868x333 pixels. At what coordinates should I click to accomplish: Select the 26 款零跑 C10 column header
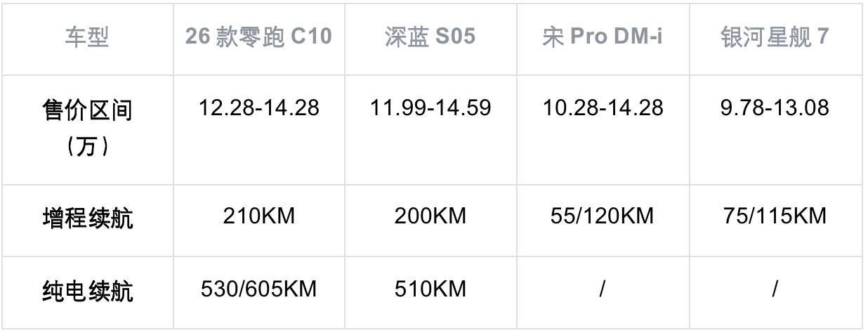258,37
